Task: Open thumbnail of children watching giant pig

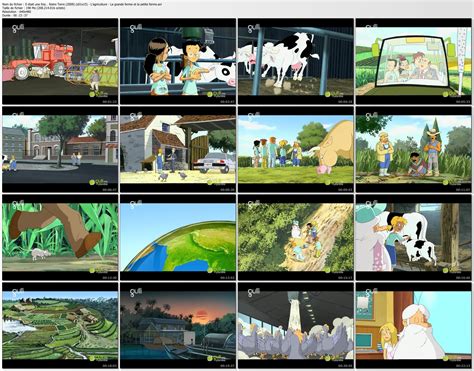Action: click(x=296, y=149)
